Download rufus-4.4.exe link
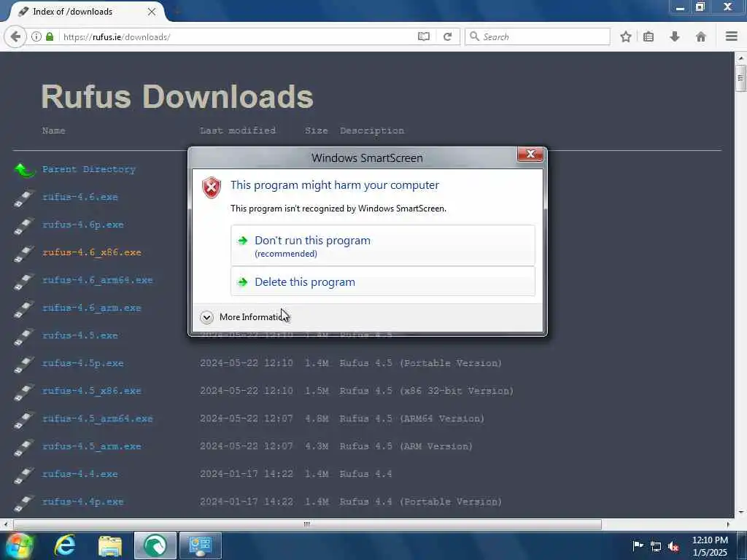Screen dimensions: 747x560 (x=80, y=474)
